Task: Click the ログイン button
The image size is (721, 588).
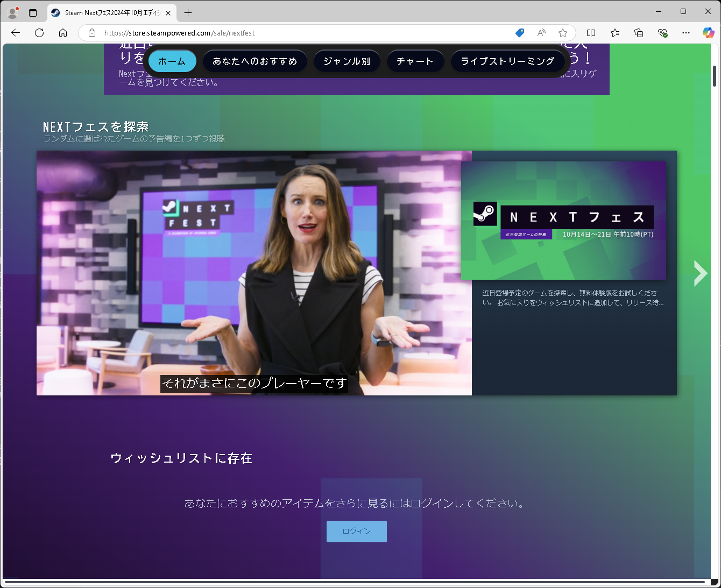Action: pyautogui.click(x=356, y=531)
